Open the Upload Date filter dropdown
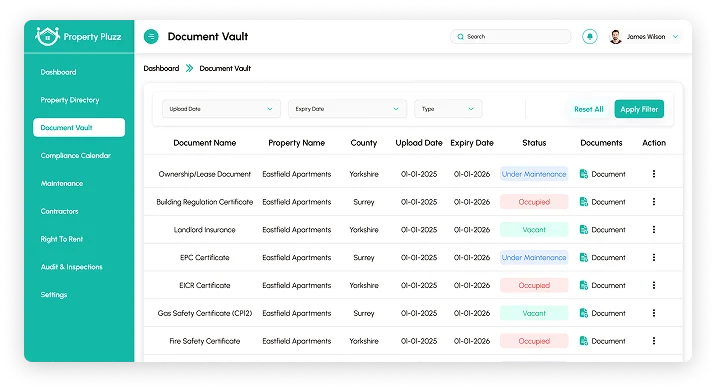This screenshot has width=716, height=390. tap(221, 109)
